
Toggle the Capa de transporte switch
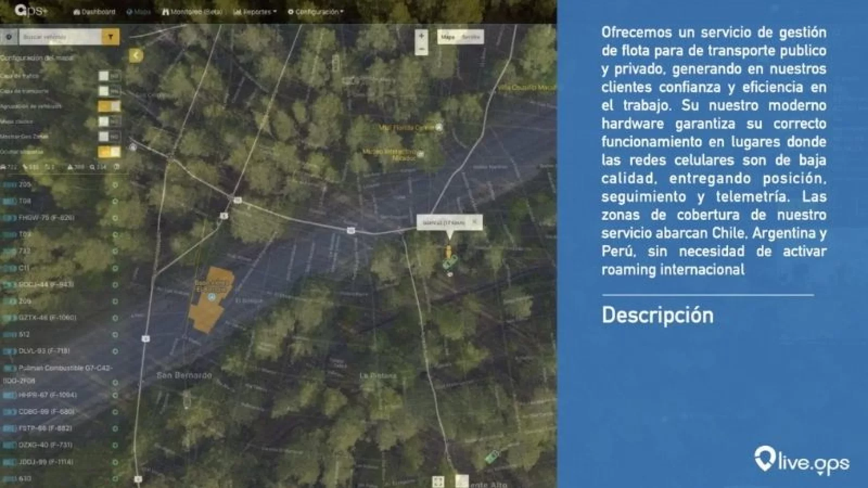(x=109, y=92)
